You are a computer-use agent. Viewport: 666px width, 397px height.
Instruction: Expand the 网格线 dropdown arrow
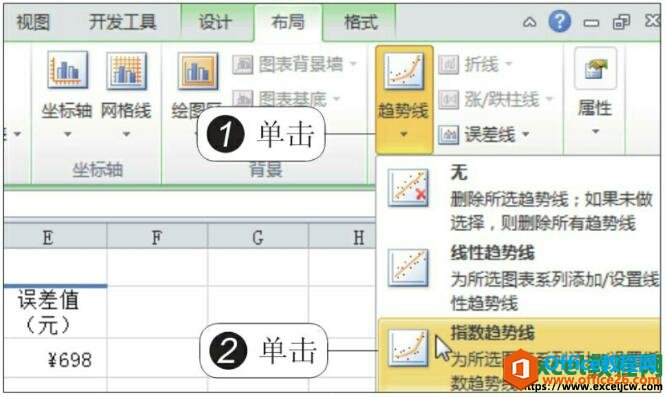(127, 134)
